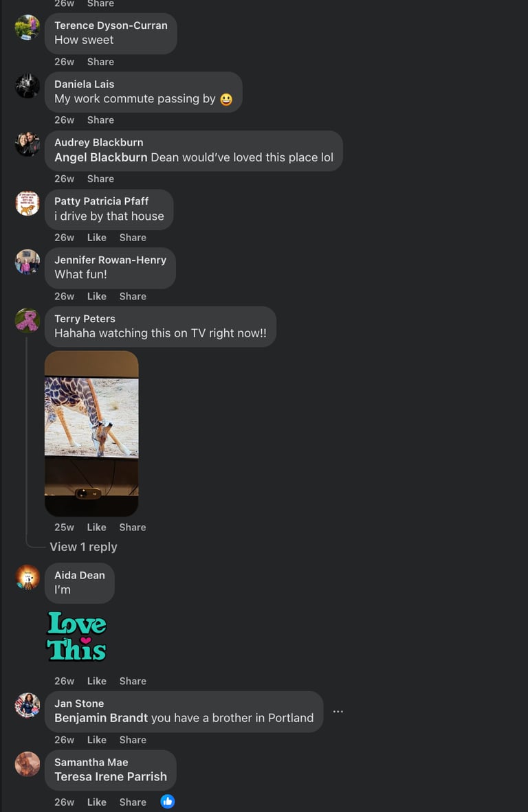This screenshot has height=812, width=528.
Task: Open tagged profile Angel Blackburn
Action: [x=101, y=157]
